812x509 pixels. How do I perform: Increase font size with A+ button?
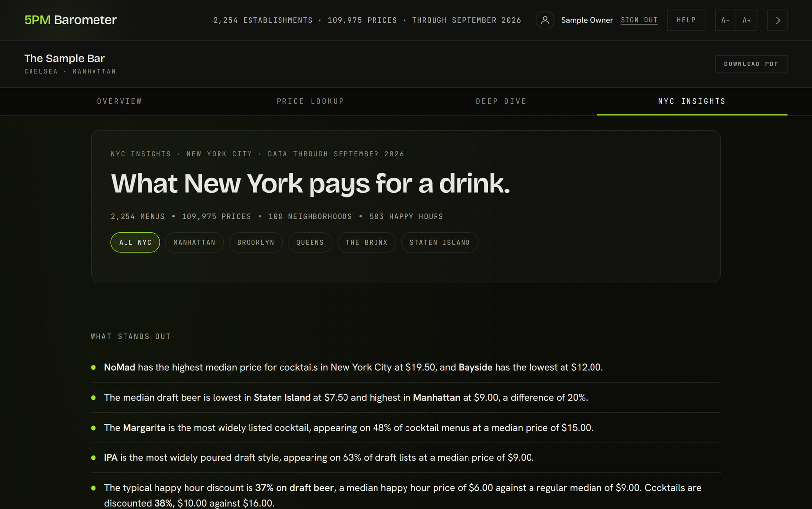pyautogui.click(x=747, y=20)
